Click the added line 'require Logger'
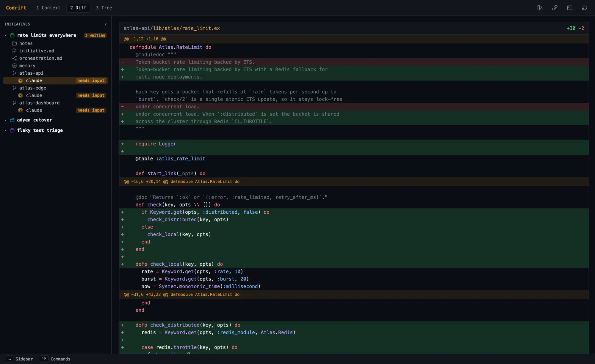The width and height of the screenshot is (595, 364). [x=354, y=144]
